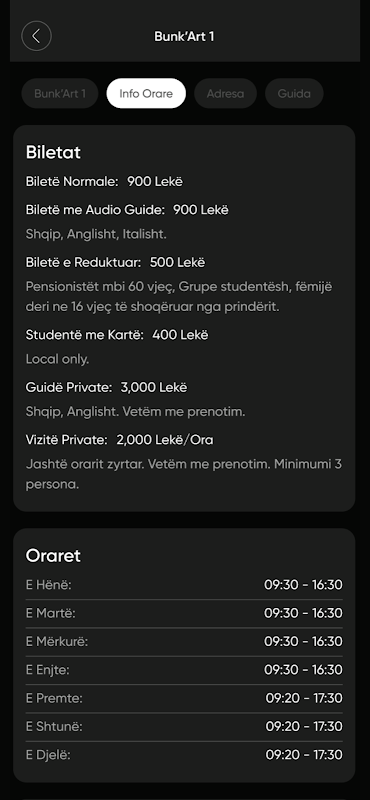The image size is (370, 800).
Task: Select the Biletë Normale 900 Lekë row
Action: [x=104, y=181]
